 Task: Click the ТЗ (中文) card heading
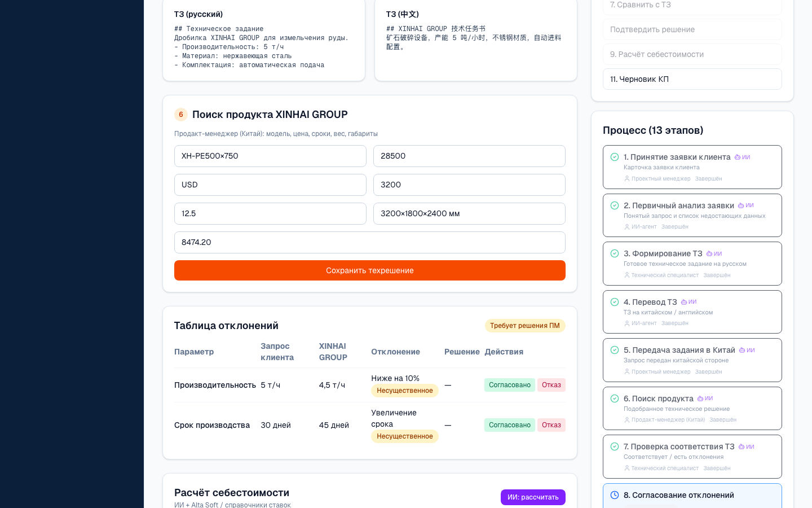(403, 14)
